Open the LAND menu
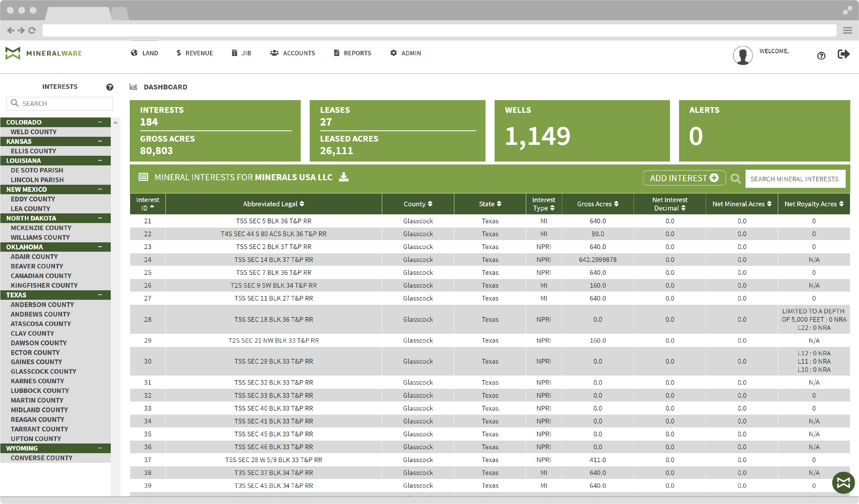The height and width of the screenshot is (504, 859). click(x=145, y=53)
